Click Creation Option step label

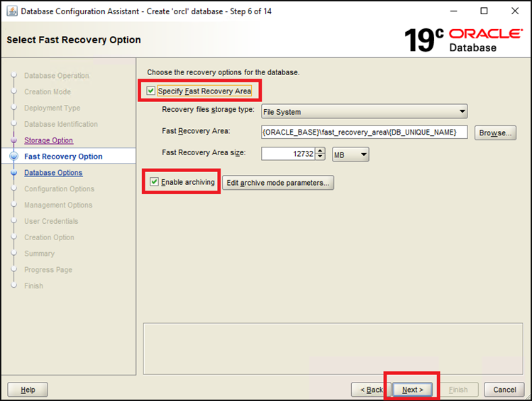49,237
